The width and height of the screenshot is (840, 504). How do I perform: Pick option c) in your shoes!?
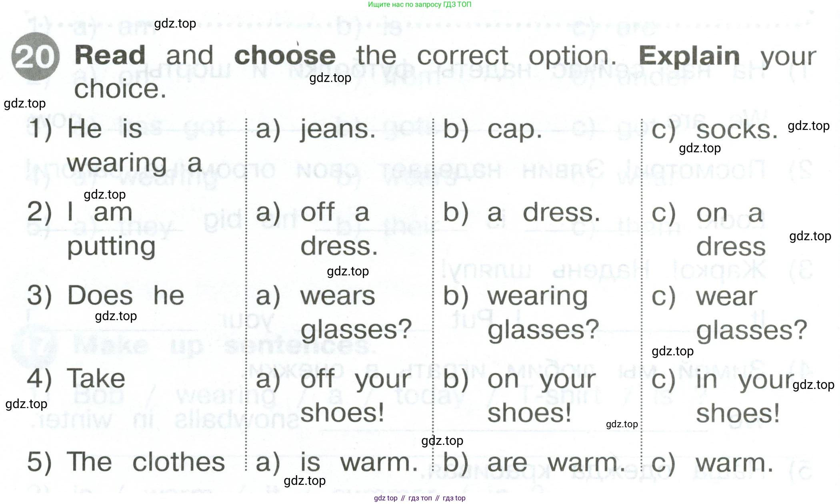[x=723, y=396]
